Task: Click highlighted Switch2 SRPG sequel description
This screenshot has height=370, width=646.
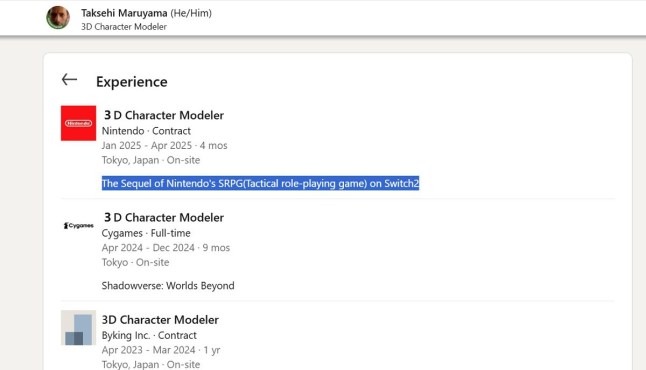Action: [260, 183]
